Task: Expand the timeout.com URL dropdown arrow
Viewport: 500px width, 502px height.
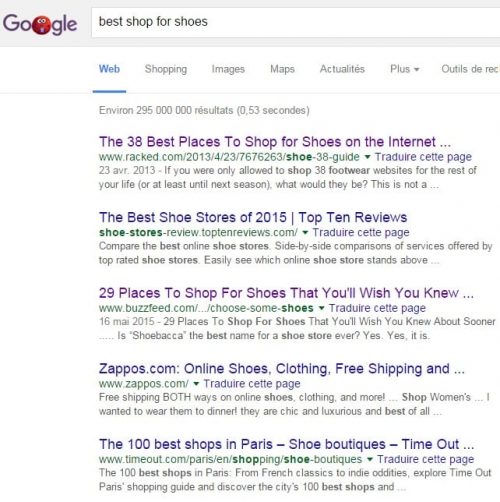Action: pos(370,459)
